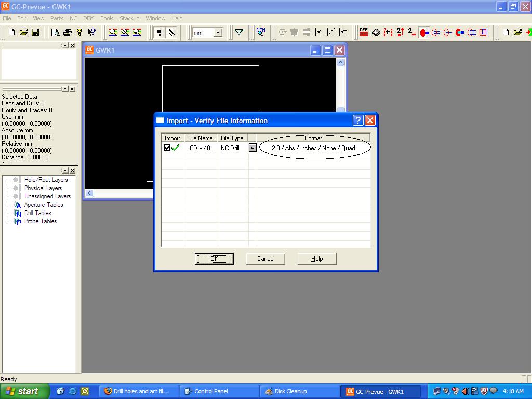Image resolution: width=532 pixels, height=399 pixels.
Task: Switch to the Drill holes Firefox taskbar button
Action: pyautogui.click(x=138, y=391)
